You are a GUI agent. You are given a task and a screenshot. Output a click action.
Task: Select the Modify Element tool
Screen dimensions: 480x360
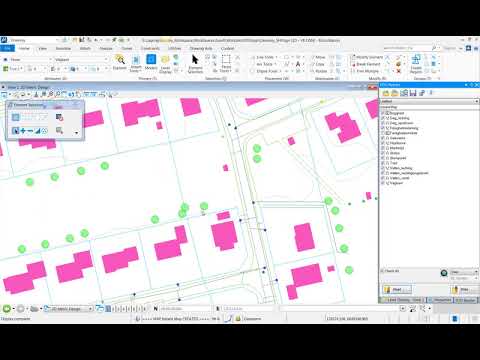(x=367, y=57)
